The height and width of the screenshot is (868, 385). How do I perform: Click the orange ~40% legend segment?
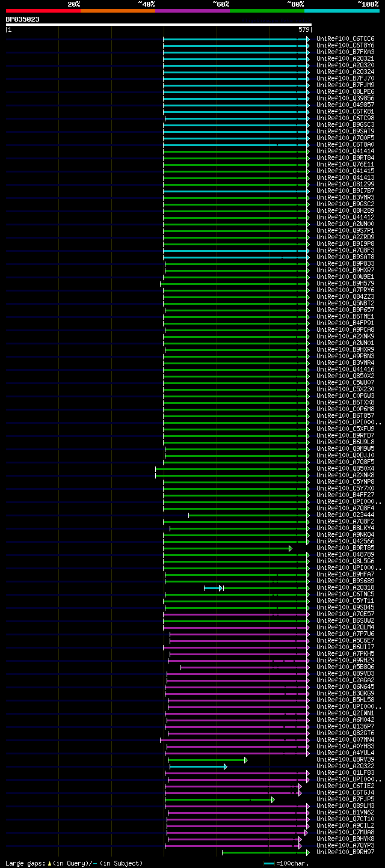click(117, 11)
